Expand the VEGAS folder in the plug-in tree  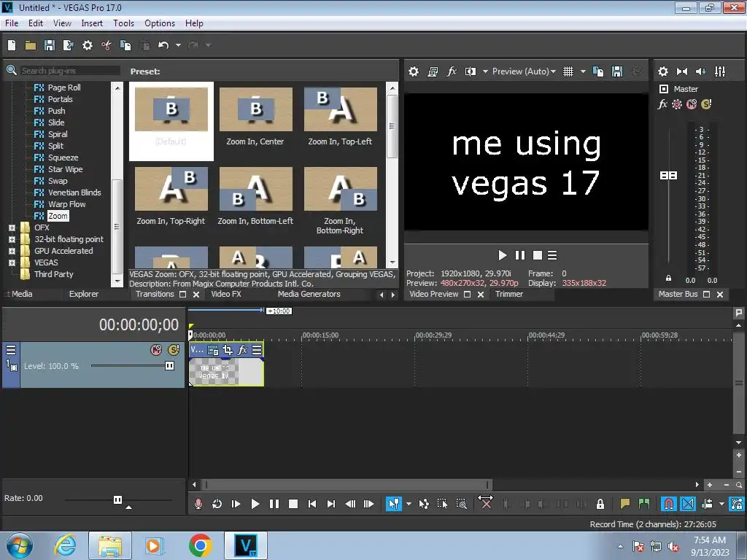click(12, 262)
